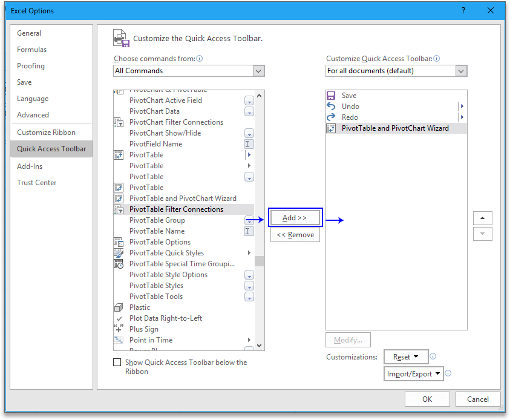
Task: Expand PivotTable Quick Styles submenu arrow
Action: coord(249,253)
